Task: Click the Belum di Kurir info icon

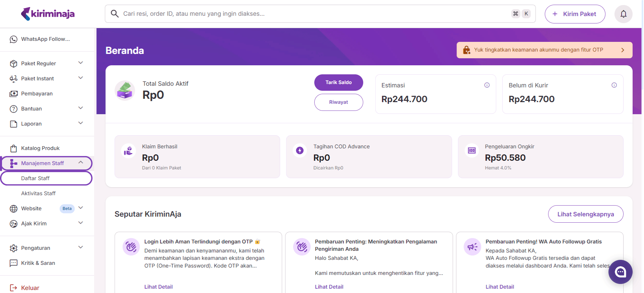Action: pos(614,85)
